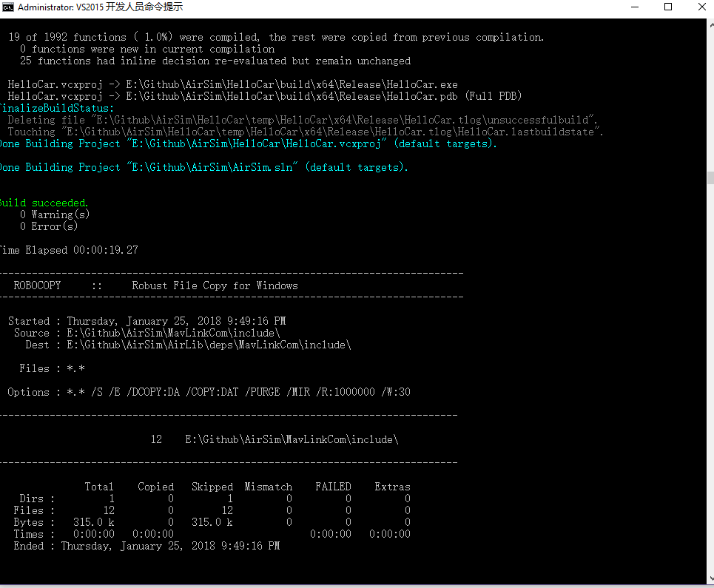Click the Dest AirLib\deps path line
Screen dimensions: 714x588
[x=188, y=345]
